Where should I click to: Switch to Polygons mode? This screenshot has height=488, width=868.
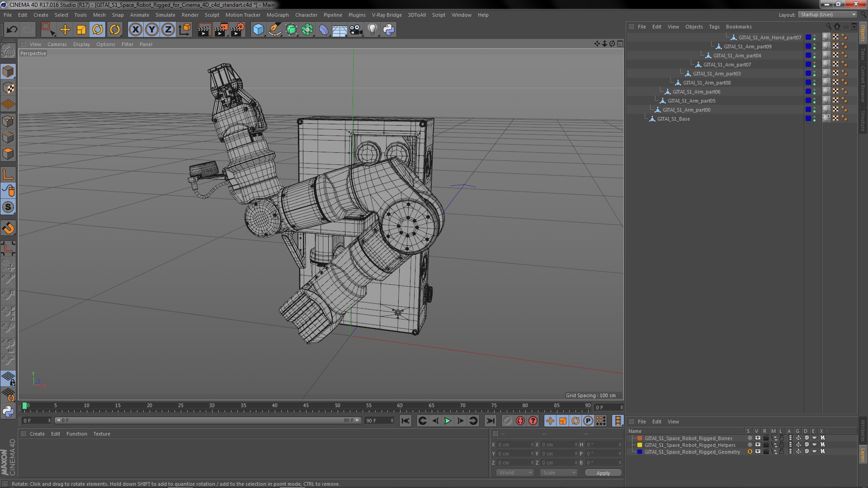(8, 154)
